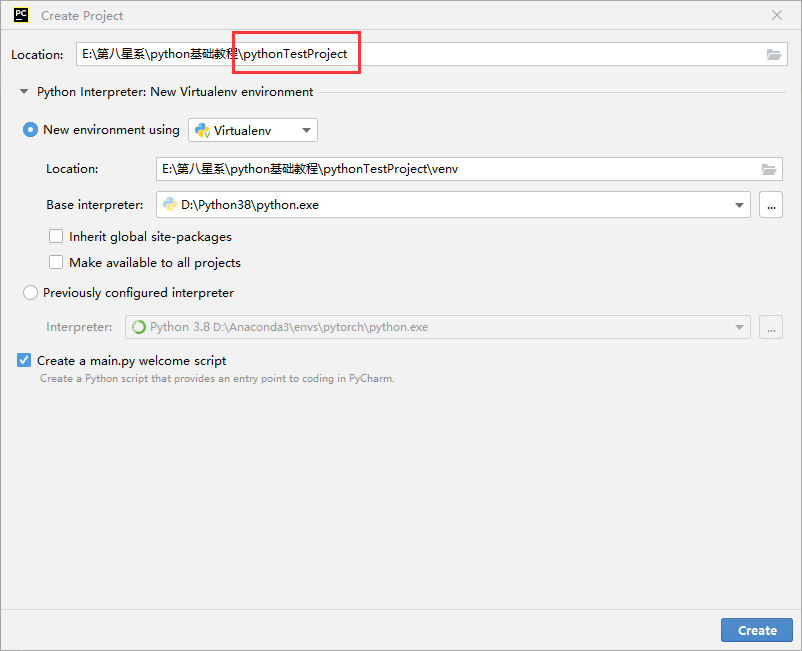
Task: Close the Create Project dialog
Action: [777, 15]
